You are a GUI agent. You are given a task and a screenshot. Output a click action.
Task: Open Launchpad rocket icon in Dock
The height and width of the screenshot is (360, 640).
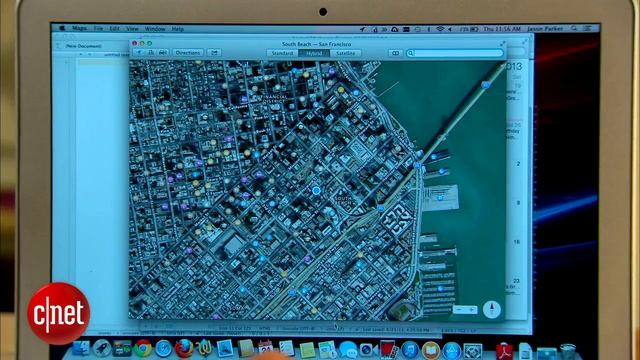(x=102, y=348)
